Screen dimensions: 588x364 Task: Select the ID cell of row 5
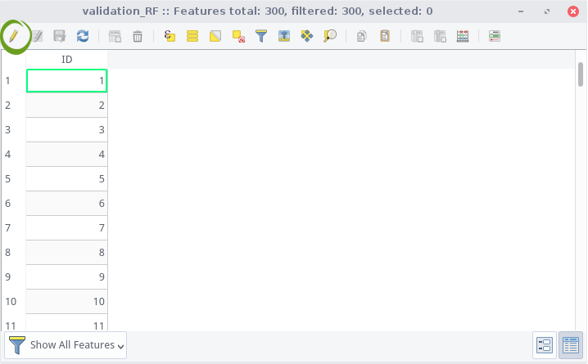tap(67, 178)
